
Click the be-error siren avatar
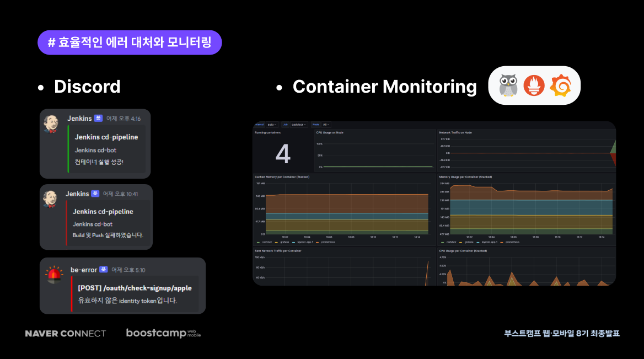coord(54,275)
